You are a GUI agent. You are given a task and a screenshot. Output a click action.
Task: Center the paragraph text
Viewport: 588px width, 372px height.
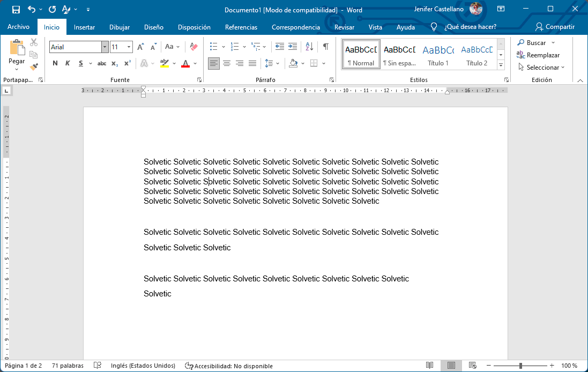click(x=227, y=63)
